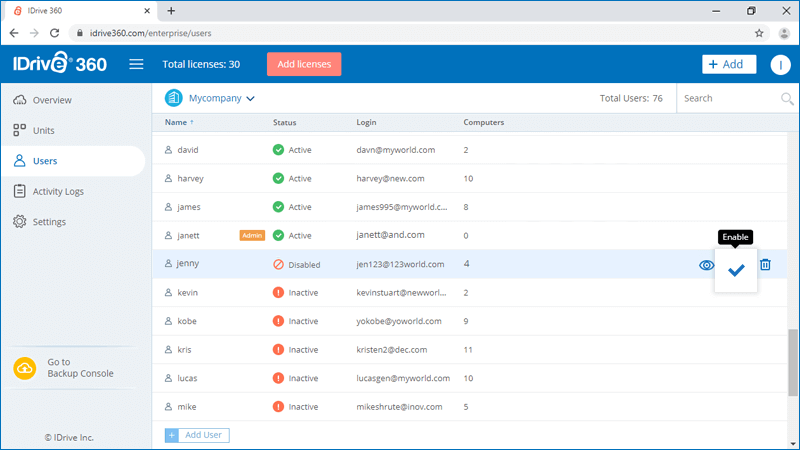The height and width of the screenshot is (450, 800).
Task: Open a new browser tab
Action: [171, 11]
